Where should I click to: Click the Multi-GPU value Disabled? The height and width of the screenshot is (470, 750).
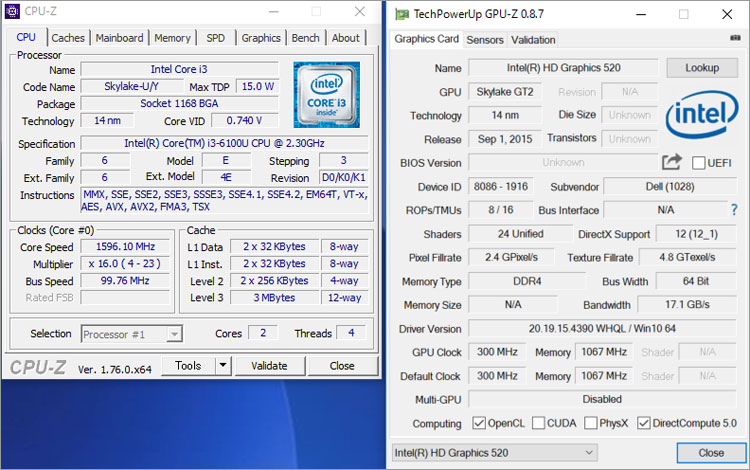tap(602, 399)
